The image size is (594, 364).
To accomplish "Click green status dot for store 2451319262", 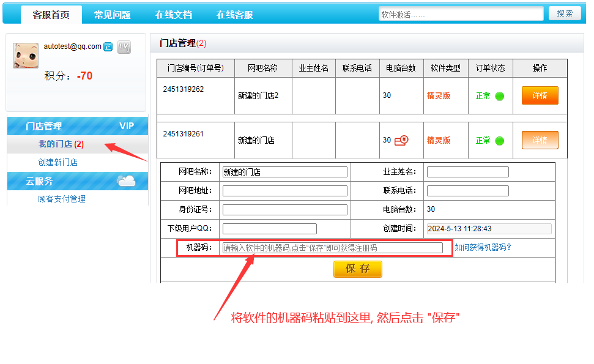I will tap(500, 96).
